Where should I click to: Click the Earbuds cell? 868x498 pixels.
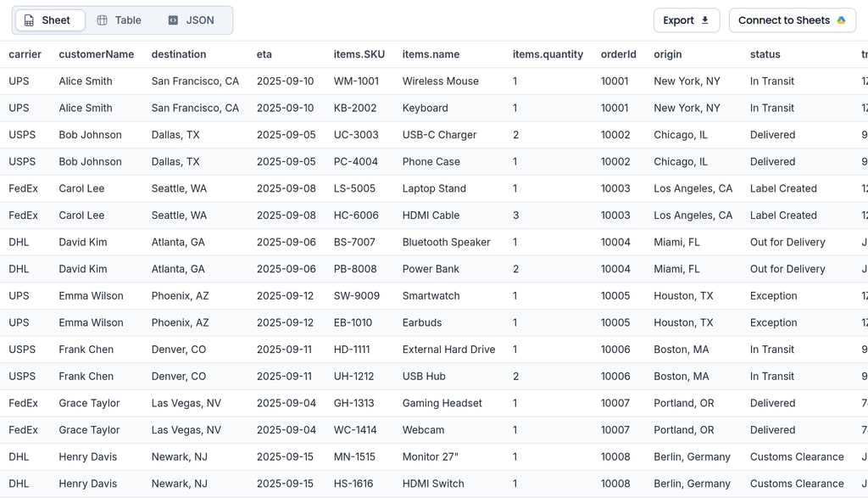pyautogui.click(x=422, y=323)
